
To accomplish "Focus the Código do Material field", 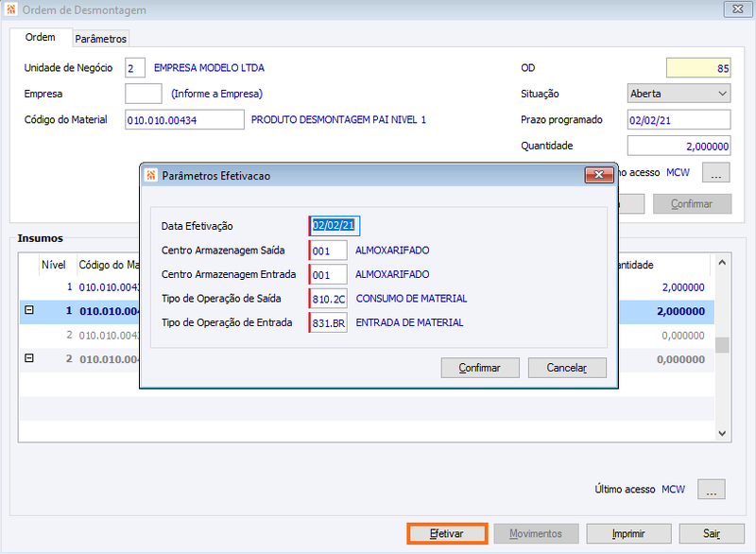I will [x=184, y=119].
